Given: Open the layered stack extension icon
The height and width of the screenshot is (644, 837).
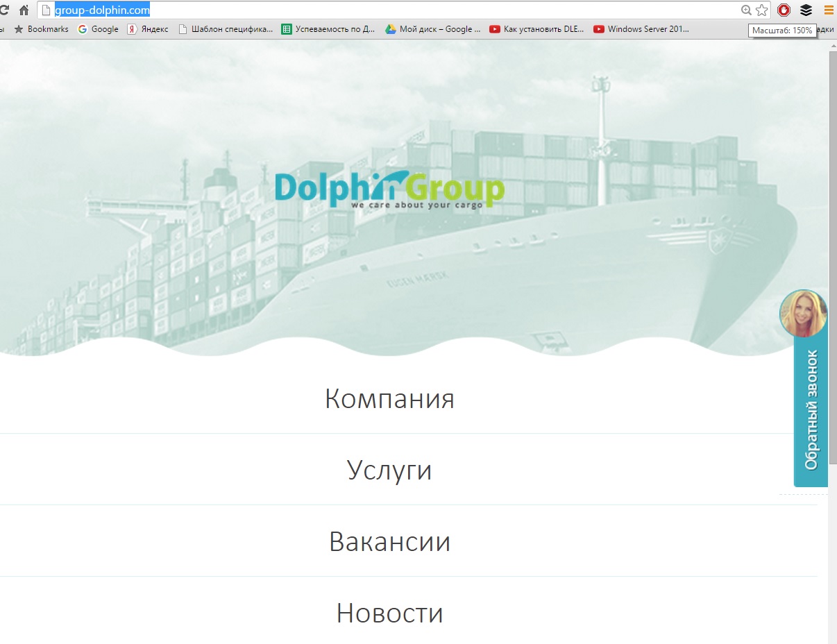Looking at the screenshot, I should click(x=806, y=10).
